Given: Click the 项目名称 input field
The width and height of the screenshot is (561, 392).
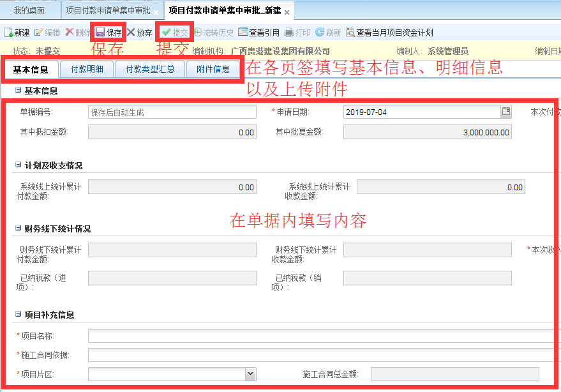Looking at the screenshot, I should pyautogui.click(x=319, y=336).
